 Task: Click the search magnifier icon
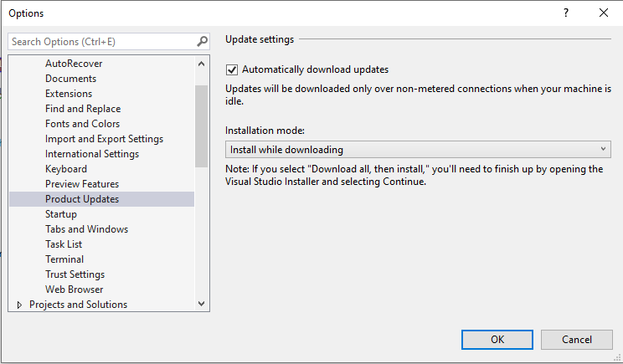click(x=203, y=41)
